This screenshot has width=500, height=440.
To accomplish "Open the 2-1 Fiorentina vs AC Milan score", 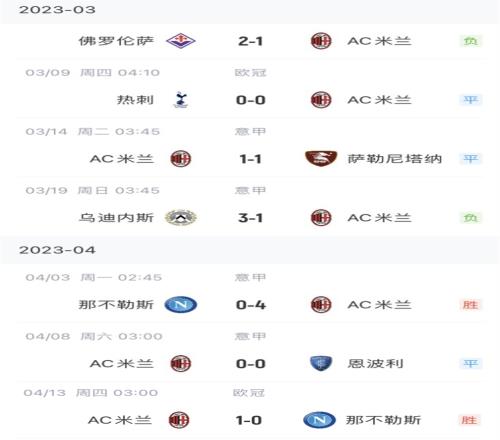I will pos(250,41).
